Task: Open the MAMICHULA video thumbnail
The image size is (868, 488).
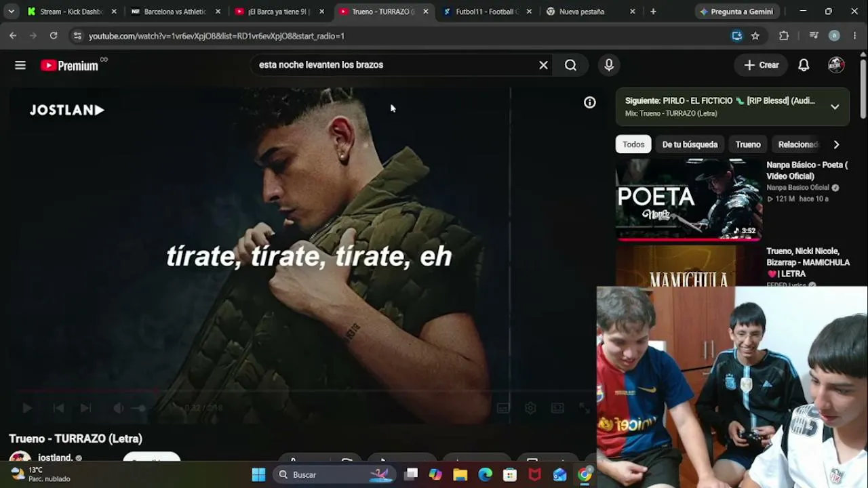Action: pyautogui.click(x=688, y=266)
